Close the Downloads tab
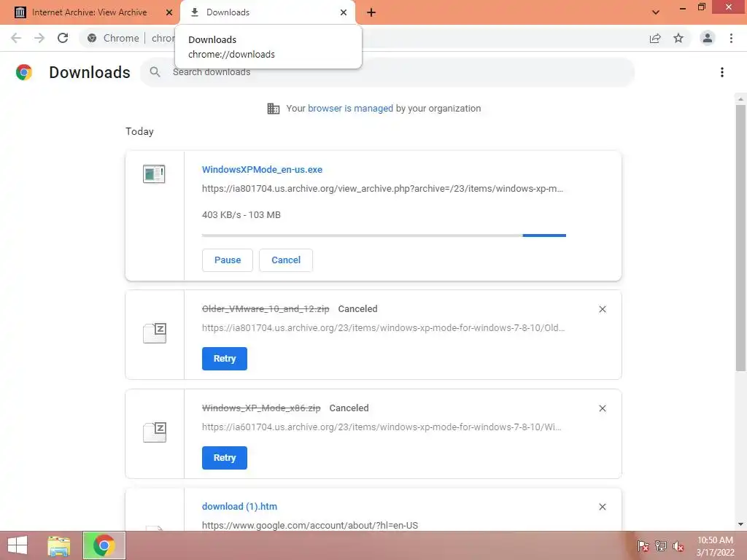This screenshot has width=747, height=560. pos(344,12)
